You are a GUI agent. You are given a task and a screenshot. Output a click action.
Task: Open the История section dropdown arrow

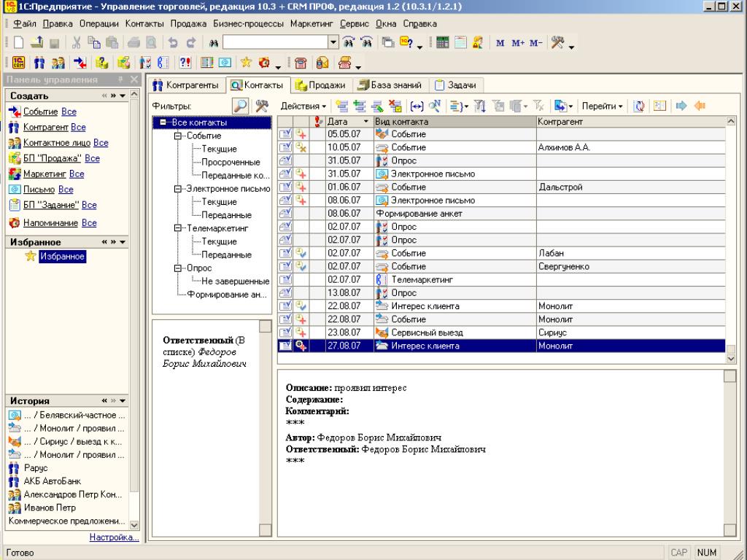123,401
